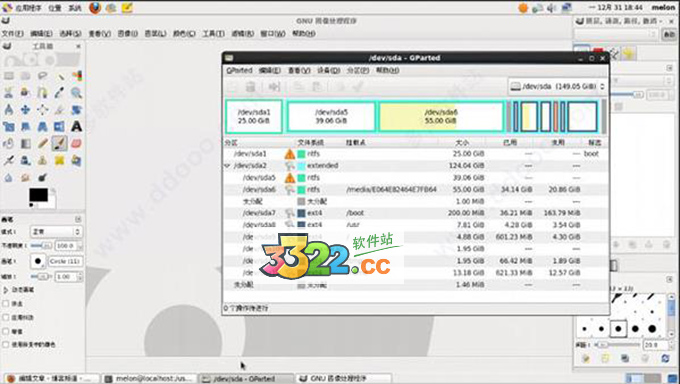Select the /dev/sda1 25.00 GiB partition block

click(254, 116)
